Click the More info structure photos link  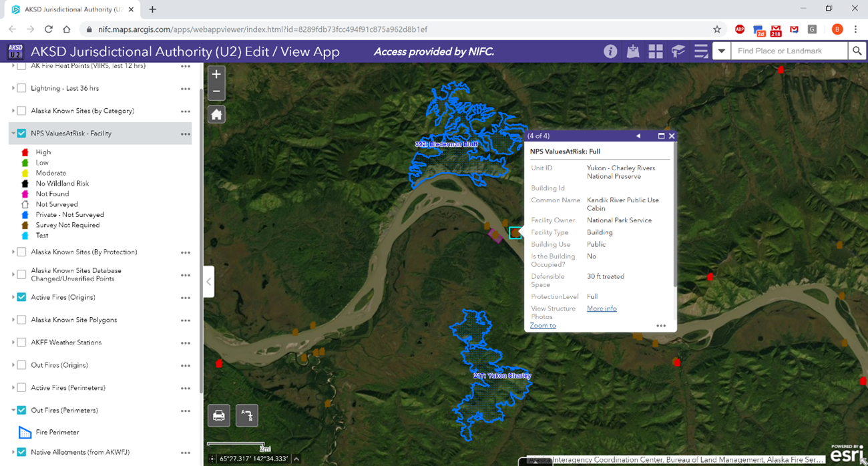pos(601,308)
